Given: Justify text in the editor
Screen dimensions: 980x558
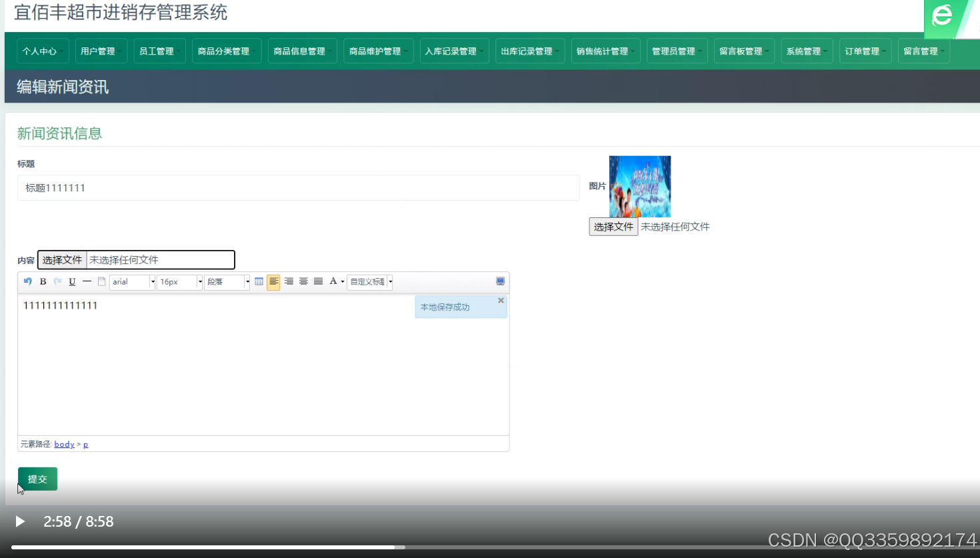Looking at the screenshot, I should [318, 281].
